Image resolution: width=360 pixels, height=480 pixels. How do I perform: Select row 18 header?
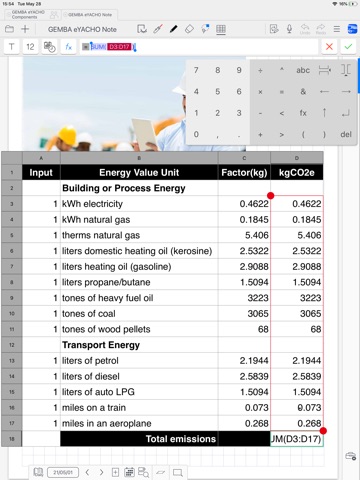(x=12, y=439)
